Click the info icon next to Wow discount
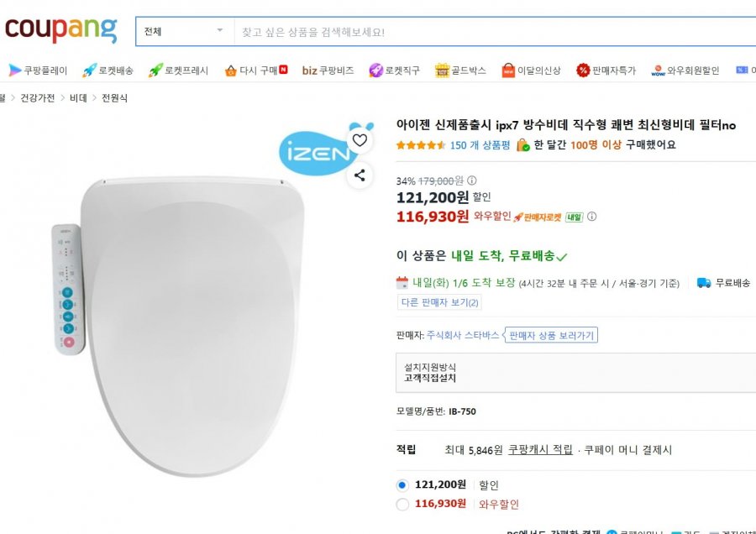The height and width of the screenshot is (534, 756). click(x=592, y=217)
